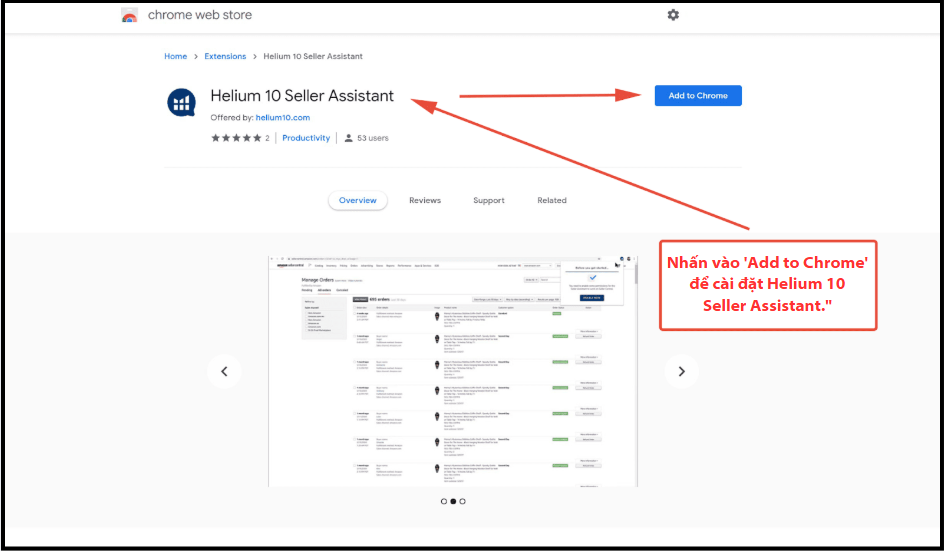Navigate to Home in the breadcrumb

point(175,56)
